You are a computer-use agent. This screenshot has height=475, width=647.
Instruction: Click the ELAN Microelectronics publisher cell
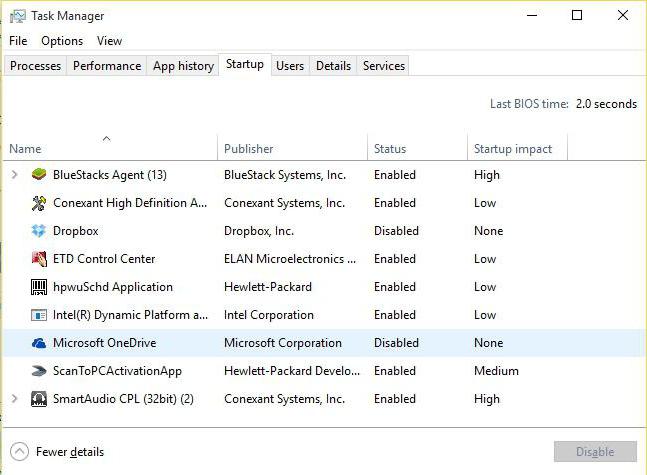point(290,259)
